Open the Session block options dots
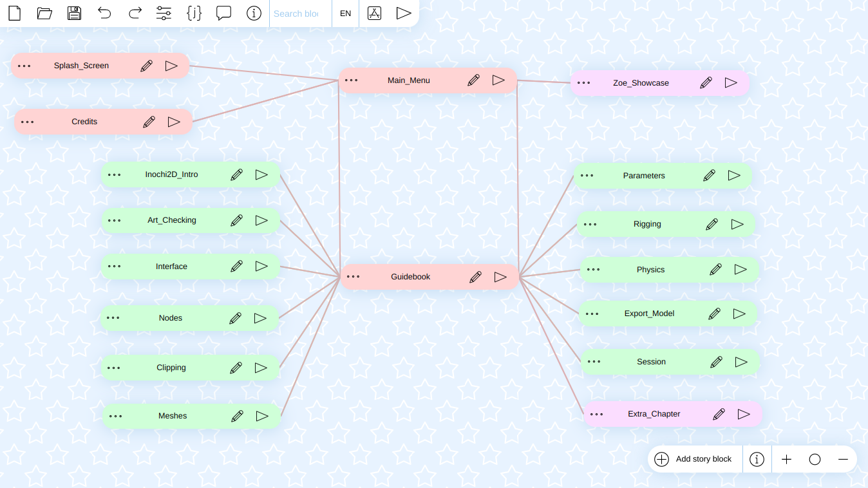 click(x=594, y=362)
